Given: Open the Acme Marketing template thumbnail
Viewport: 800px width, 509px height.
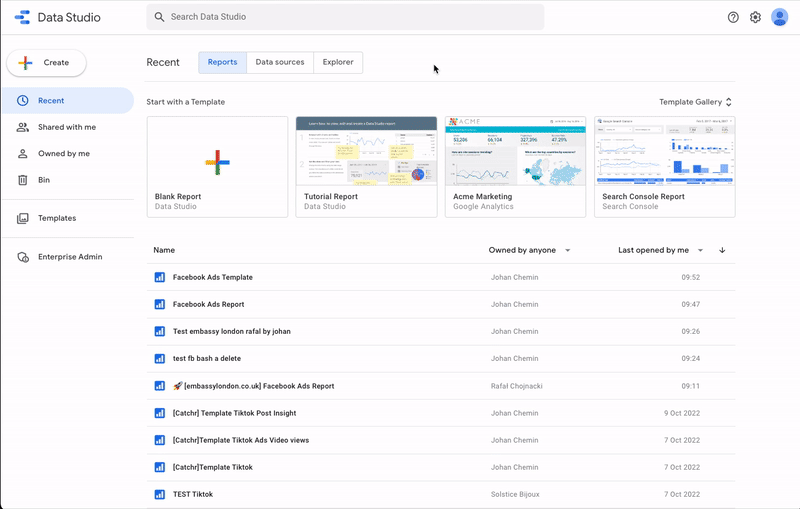Looking at the screenshot, I should point(515,152).
